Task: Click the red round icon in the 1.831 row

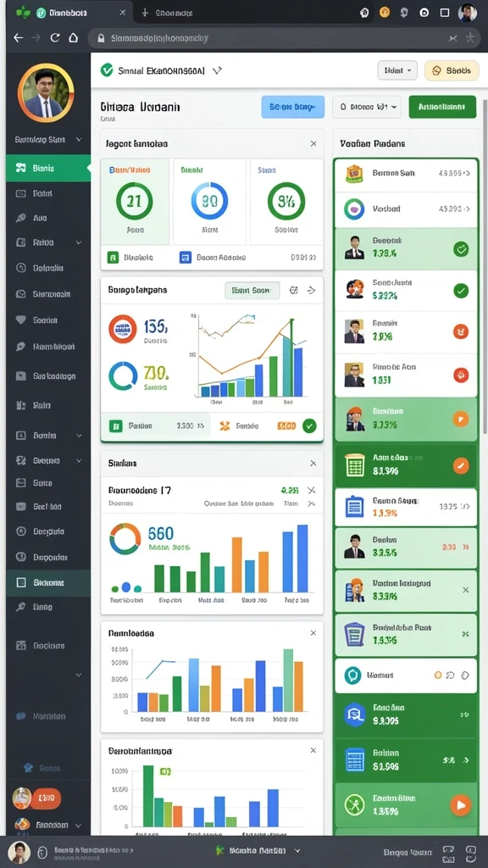Action: point(461,375)
